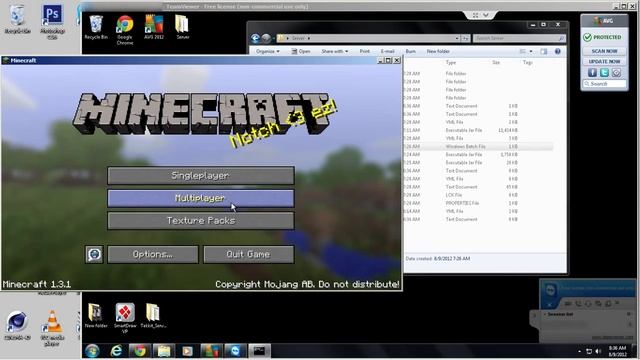This screenshot has height=360, width=640.
Task: Launch Cinema 4D desktop shortcut
Action: [17, 326]
